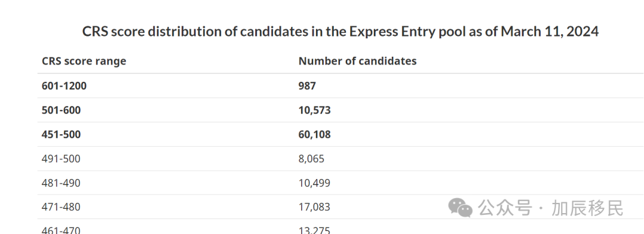Click the 501-600 score range cell

coord(61,110)
